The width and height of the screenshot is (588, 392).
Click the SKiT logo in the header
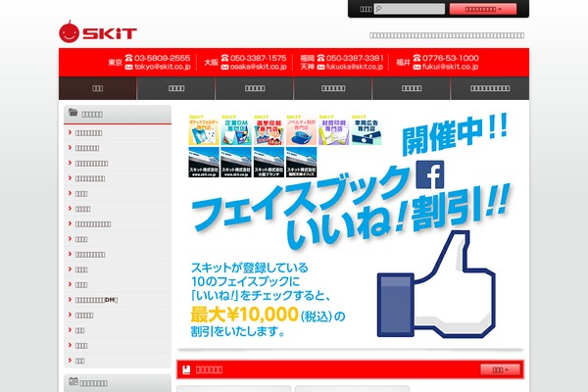[x=98, y=31]
